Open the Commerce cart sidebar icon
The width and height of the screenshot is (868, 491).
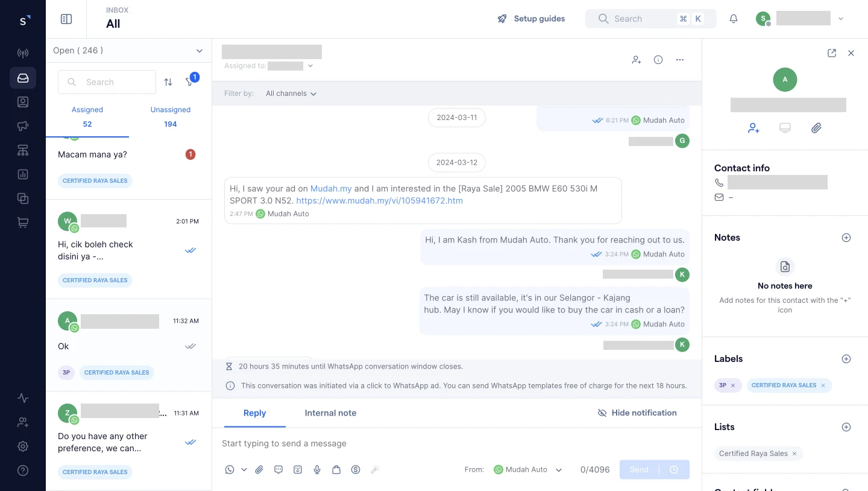tap(23, 223)
